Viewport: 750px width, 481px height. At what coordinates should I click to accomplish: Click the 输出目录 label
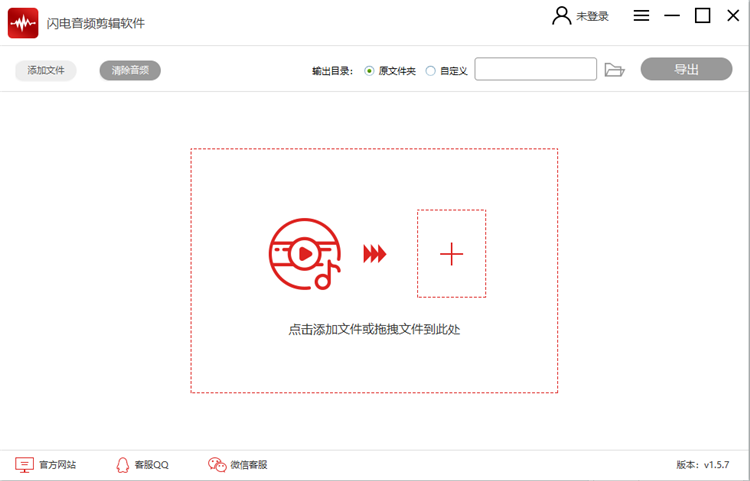coord(332,71)
